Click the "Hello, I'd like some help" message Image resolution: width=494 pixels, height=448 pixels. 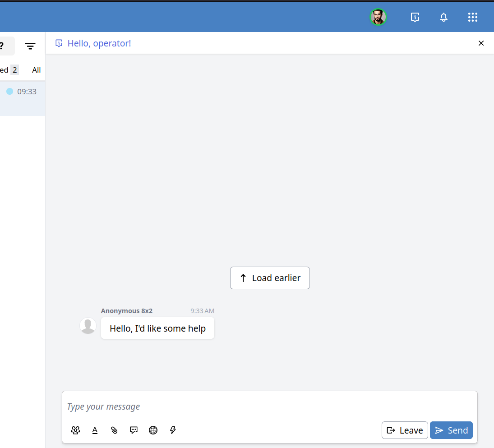pyautogui.click(x=157, y=328)
